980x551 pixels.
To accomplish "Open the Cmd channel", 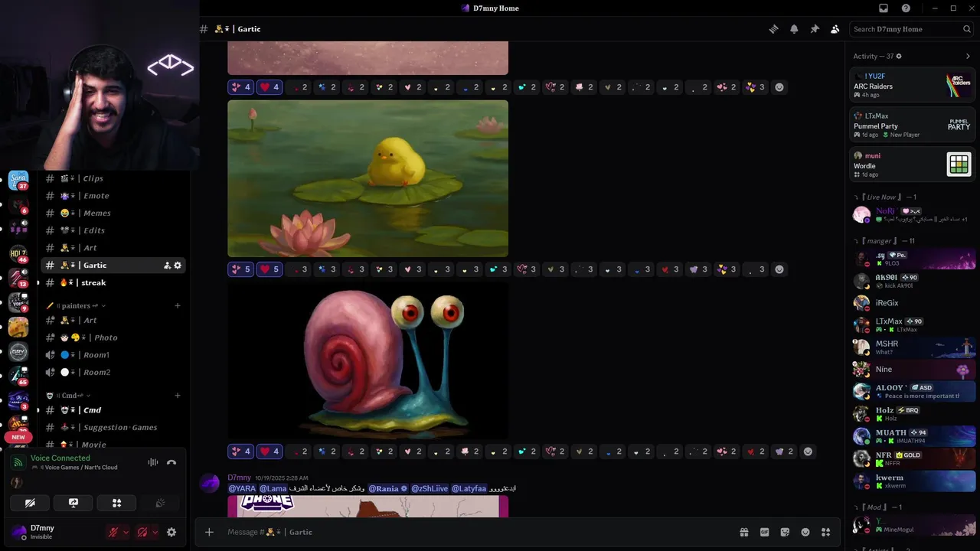I will pyautogui.click(x=113, y=410).
